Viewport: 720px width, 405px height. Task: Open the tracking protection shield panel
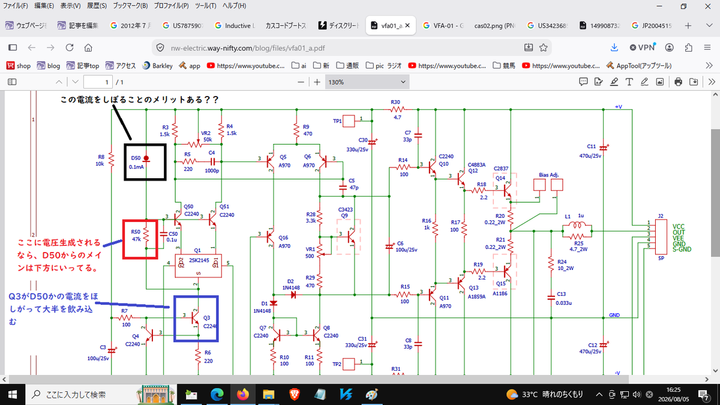160,48
